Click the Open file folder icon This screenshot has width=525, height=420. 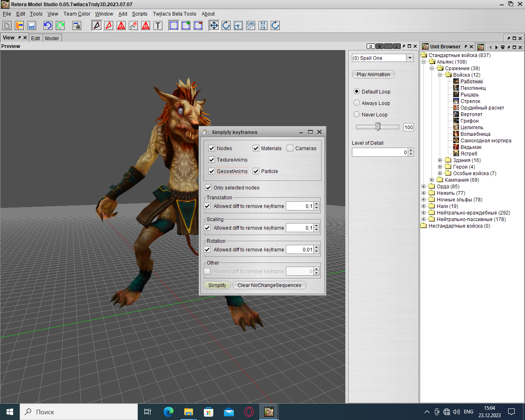tap(19, 25)
